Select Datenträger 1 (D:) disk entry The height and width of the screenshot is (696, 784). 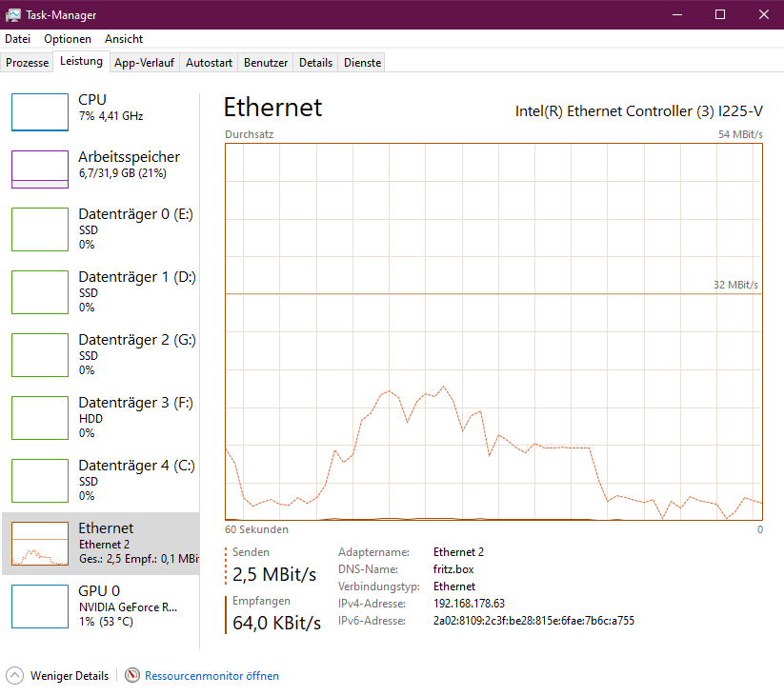point(100,292)
